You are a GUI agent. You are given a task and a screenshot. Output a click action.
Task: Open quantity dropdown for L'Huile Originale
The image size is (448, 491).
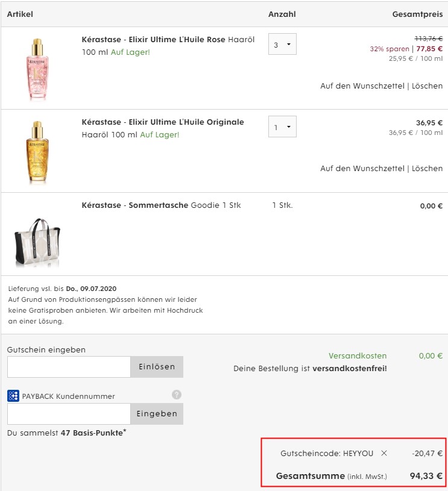(x=282, y=127)
